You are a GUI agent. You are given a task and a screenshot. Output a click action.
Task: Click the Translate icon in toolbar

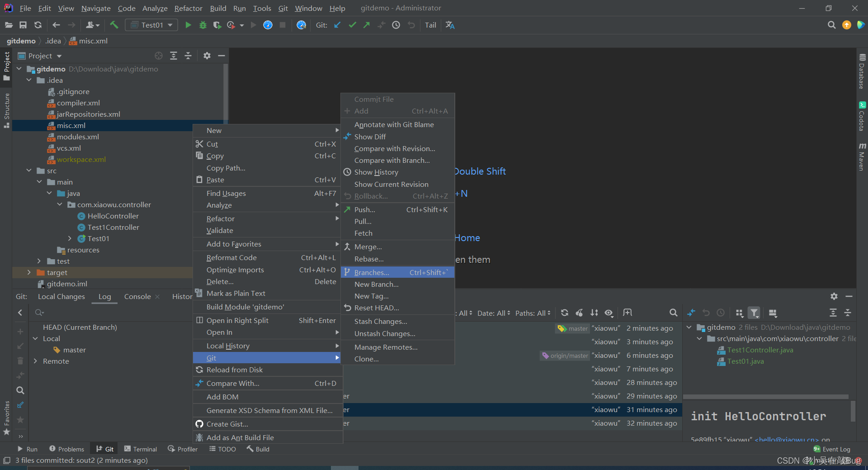point(450,25)
